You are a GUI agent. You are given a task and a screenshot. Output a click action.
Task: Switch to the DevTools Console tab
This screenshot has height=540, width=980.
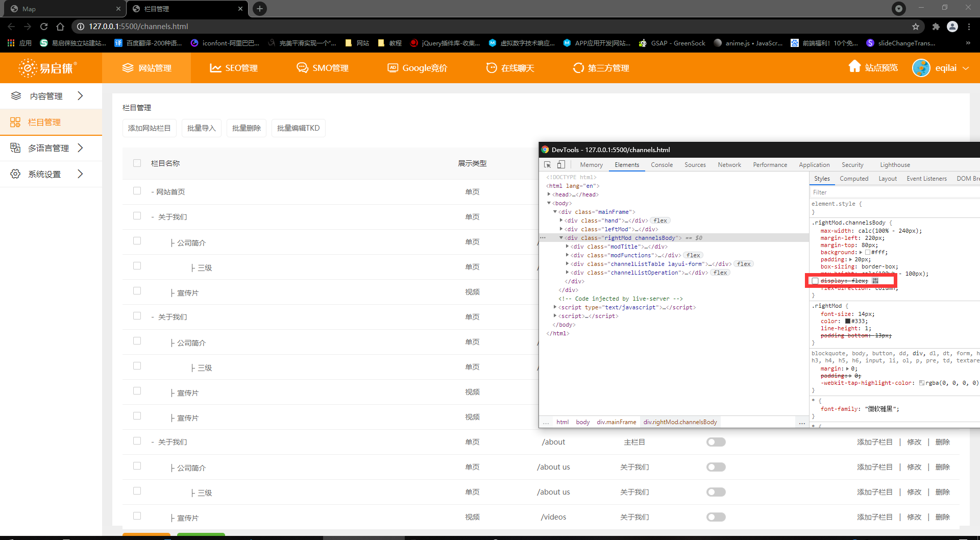pyautogui.click(x=661, y=165)
